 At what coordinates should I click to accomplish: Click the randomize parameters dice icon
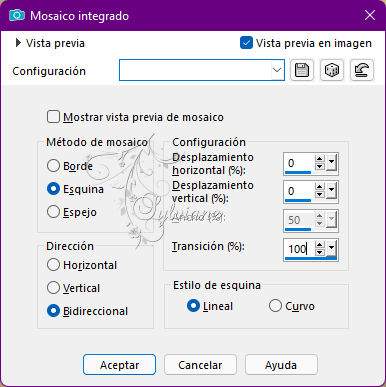(332, 70)
